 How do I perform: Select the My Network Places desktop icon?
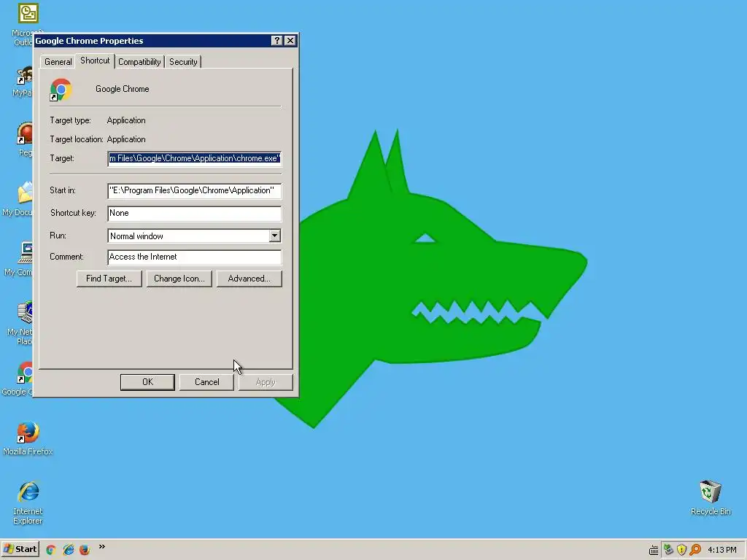click(25, 312)
